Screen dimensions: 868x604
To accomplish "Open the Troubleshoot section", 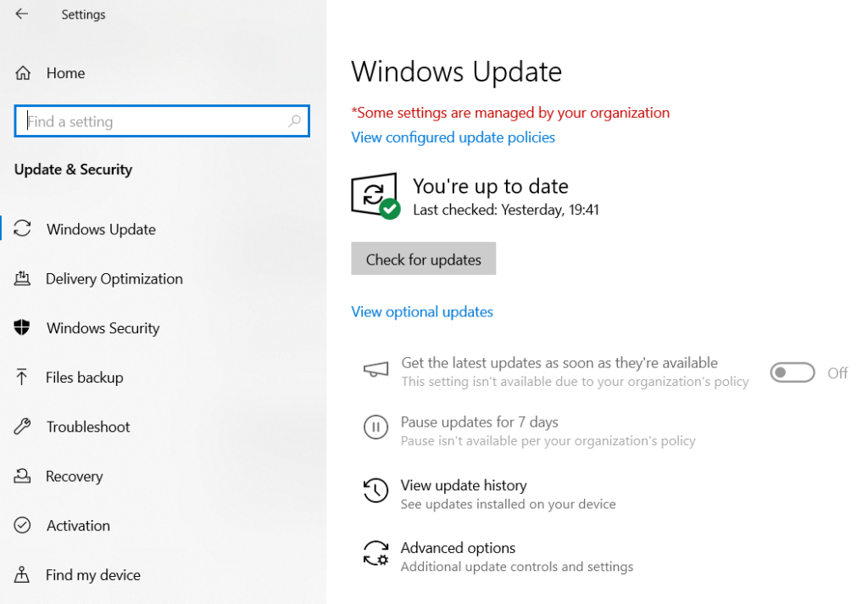I will click(88, 427).
